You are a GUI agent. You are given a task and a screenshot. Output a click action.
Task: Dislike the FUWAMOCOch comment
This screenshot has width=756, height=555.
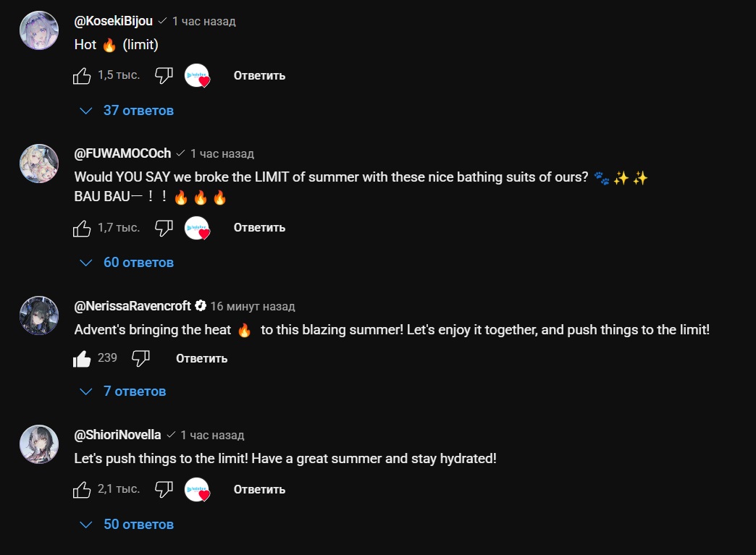pos(164,228)
